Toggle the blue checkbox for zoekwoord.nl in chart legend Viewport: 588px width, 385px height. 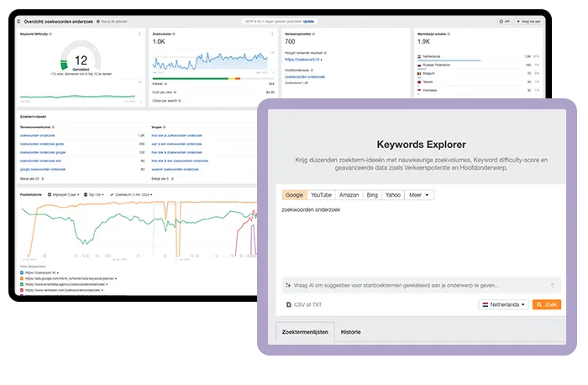pyautogui.click(x=22, y=273)
